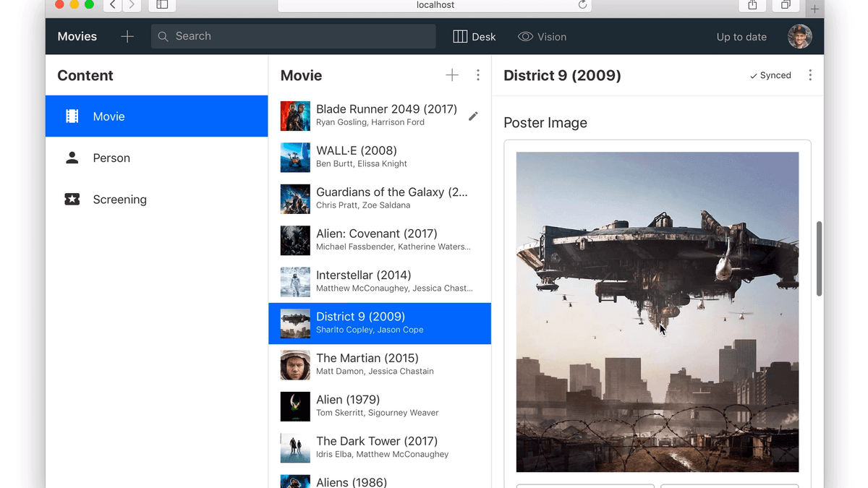Open WALL·E (2008) entry
The width and height of the screenshot is (868, 488).
[x=380, y=157]
